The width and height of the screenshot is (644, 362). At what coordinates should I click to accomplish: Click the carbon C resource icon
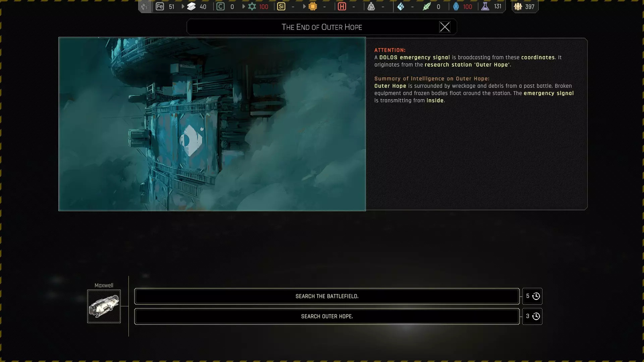(x=220, y=6)
